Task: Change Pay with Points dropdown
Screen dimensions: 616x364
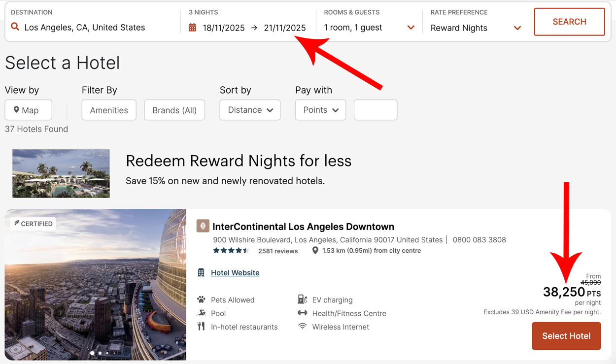Action: (x=320, y=110)
